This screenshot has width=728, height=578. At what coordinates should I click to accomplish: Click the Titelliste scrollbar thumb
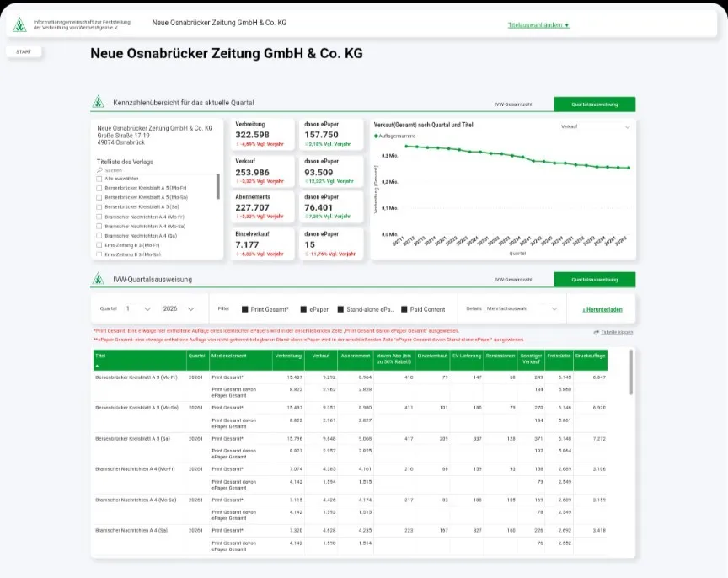(217, 187)
